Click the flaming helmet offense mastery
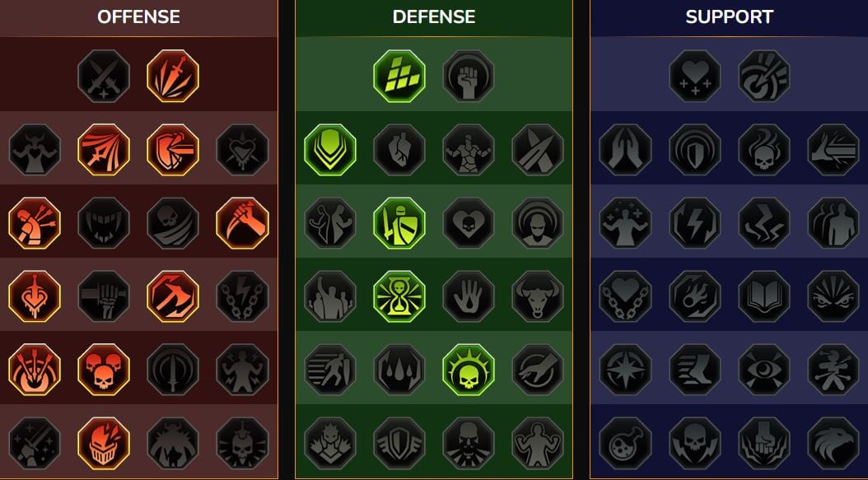The image size is (868, 480). (104, 444)
